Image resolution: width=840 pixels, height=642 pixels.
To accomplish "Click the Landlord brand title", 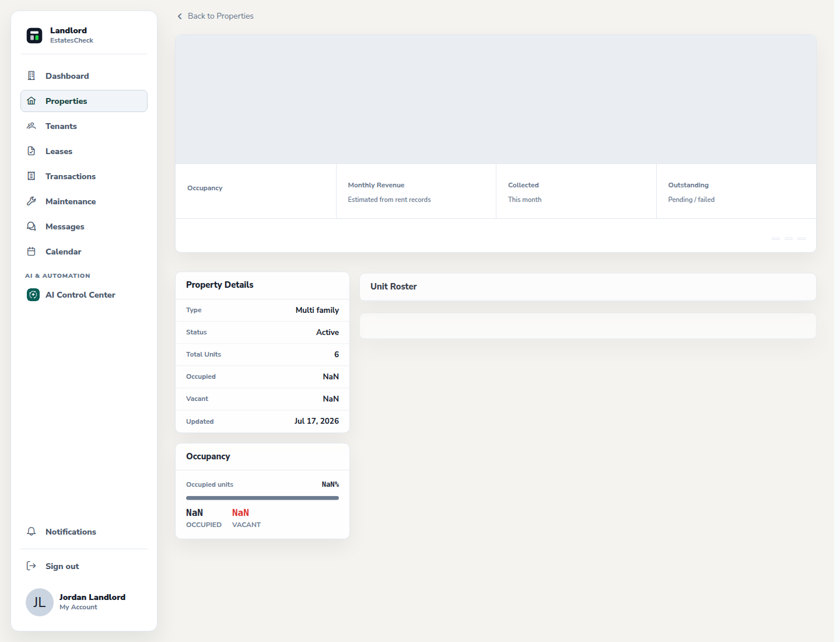I will 68,30.
